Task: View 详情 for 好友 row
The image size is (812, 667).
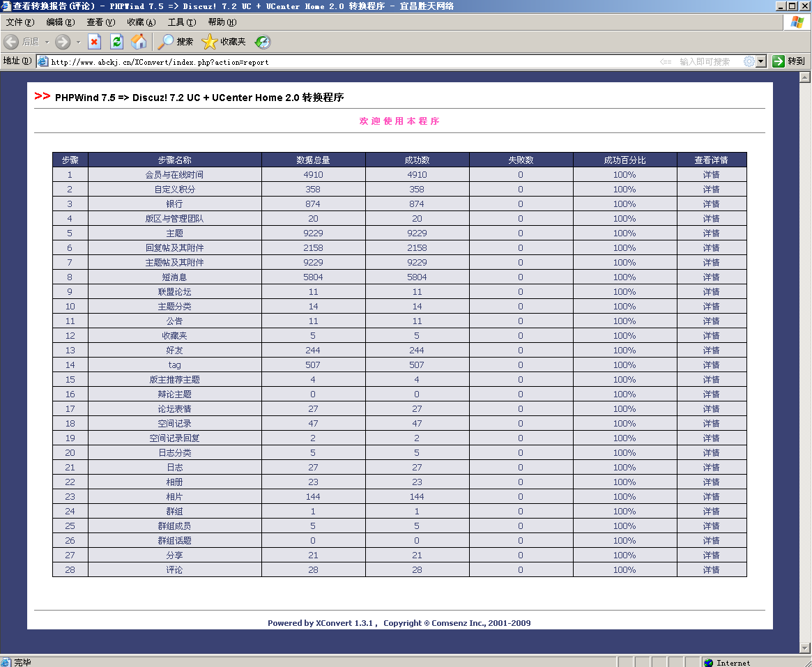Action: [x=712, y=351]
